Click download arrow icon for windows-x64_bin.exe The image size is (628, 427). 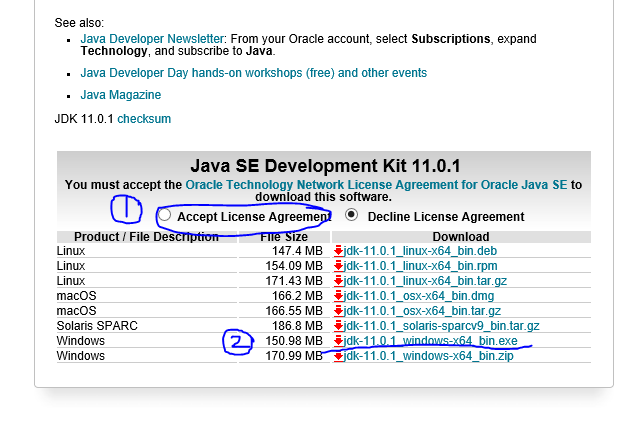[x=338, y=341]
